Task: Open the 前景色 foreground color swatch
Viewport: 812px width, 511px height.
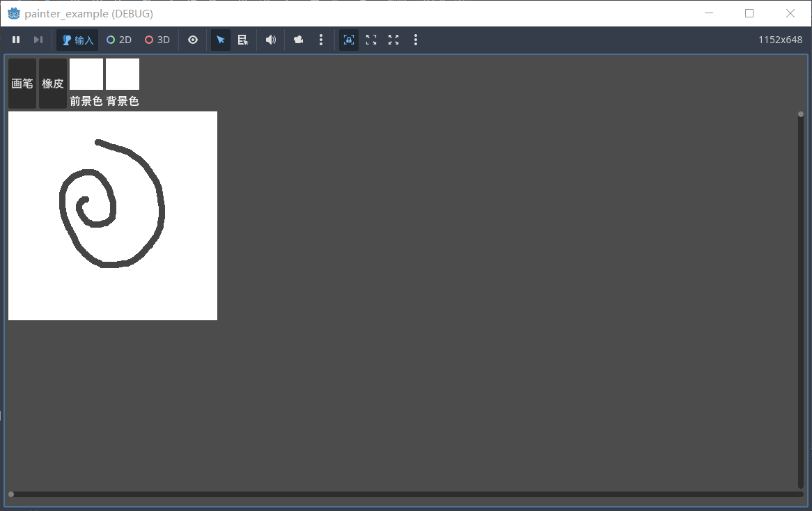Action: pos(86,74)
